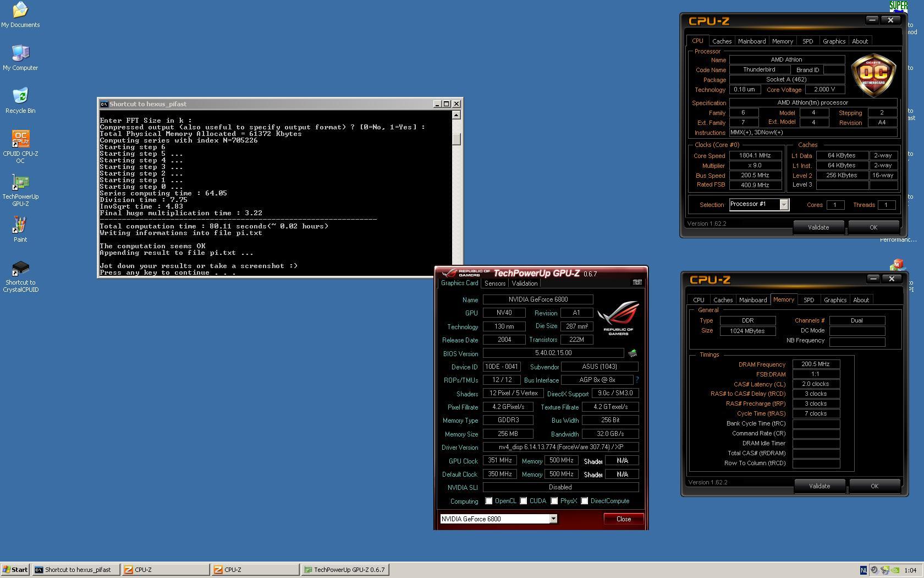
Task: Click the BIOS Version 5.40.02.15.00 field
Action: 553,353
